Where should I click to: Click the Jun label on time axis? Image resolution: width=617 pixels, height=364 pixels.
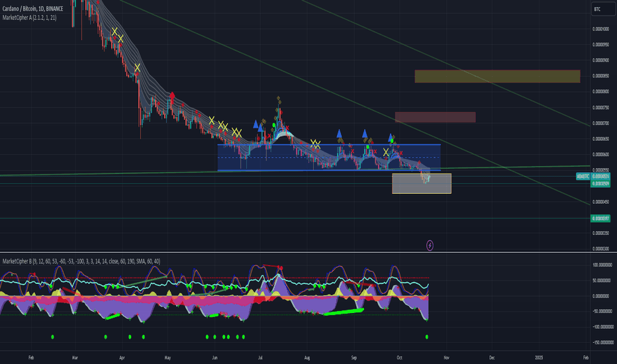[214, 357]
